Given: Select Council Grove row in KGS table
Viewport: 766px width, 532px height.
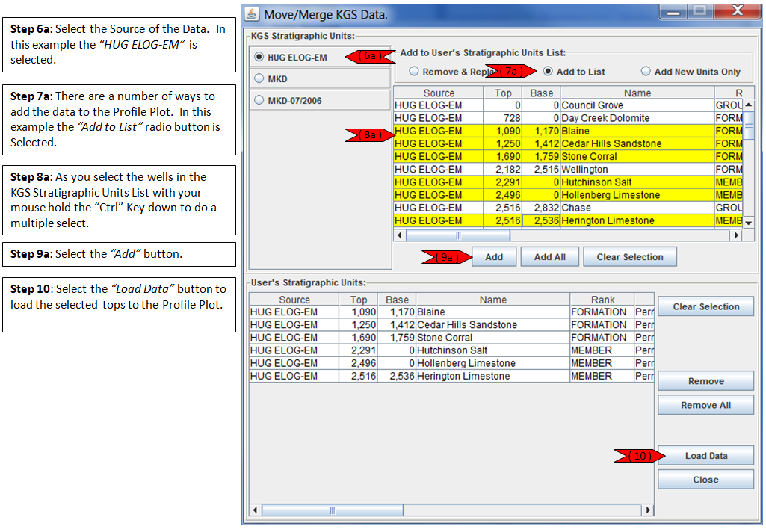Looking at the screenshot, I should (x=568, y=105).
